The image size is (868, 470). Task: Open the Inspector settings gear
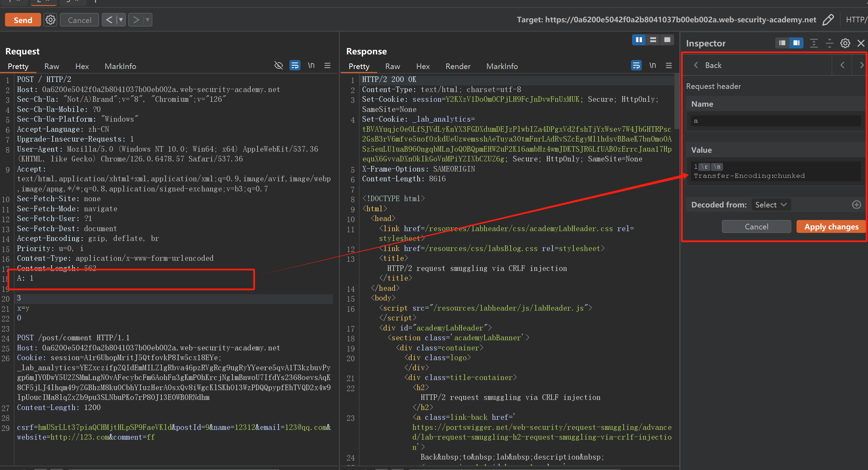[845, 43]
